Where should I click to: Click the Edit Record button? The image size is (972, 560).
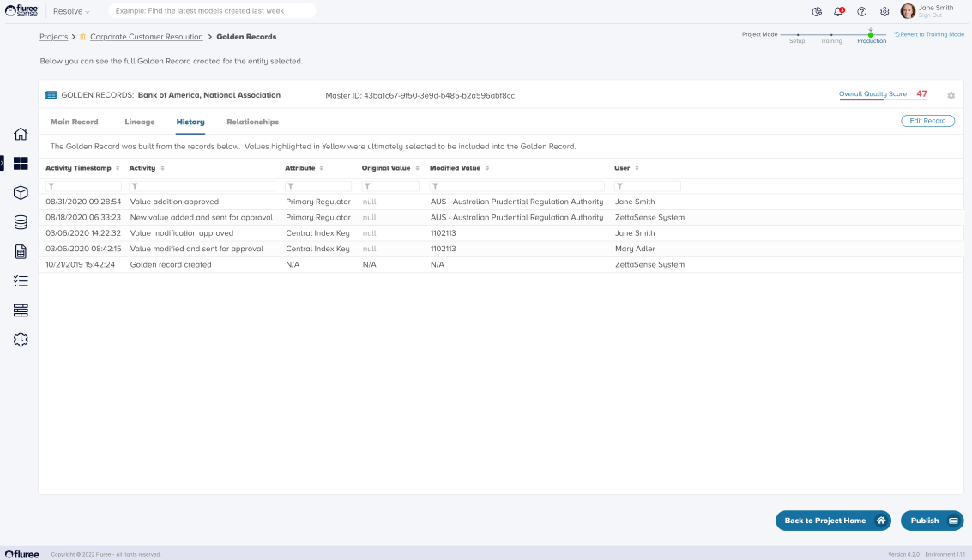point(927,121)
